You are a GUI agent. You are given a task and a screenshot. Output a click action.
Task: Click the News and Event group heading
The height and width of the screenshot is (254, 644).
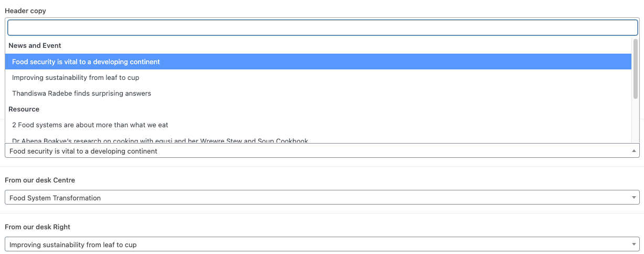(35, 46)
